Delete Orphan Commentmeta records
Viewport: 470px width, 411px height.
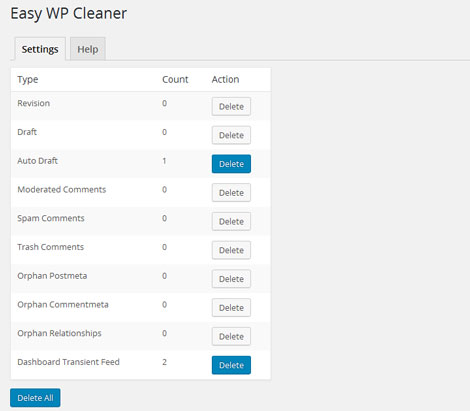(x=231, y=307)
